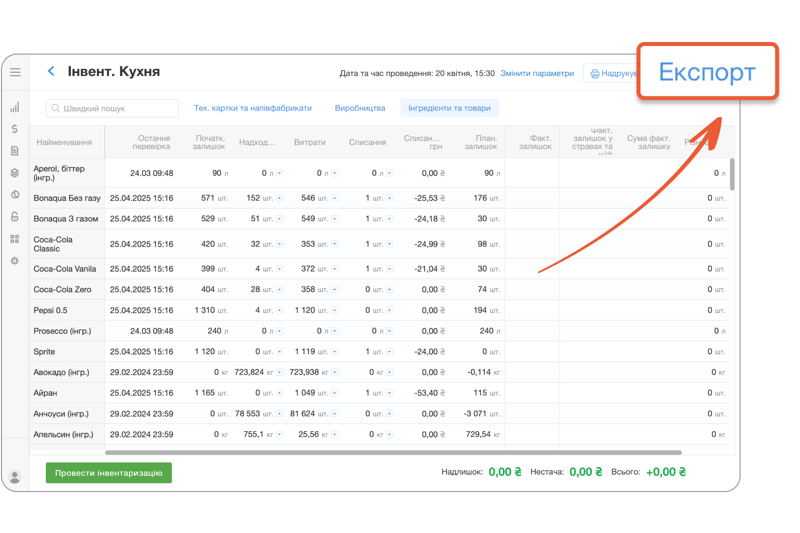Image resolution: width=800 pixels, height=533 pixels.
Task: Click the 78 553 шт. value in Анчоуси row
Action: coord(254,414)
